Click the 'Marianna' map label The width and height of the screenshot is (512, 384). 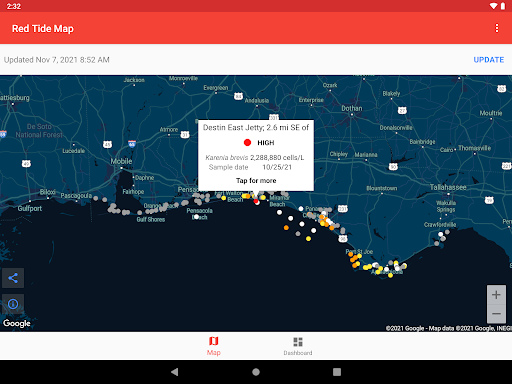click(x=366, y=155)
